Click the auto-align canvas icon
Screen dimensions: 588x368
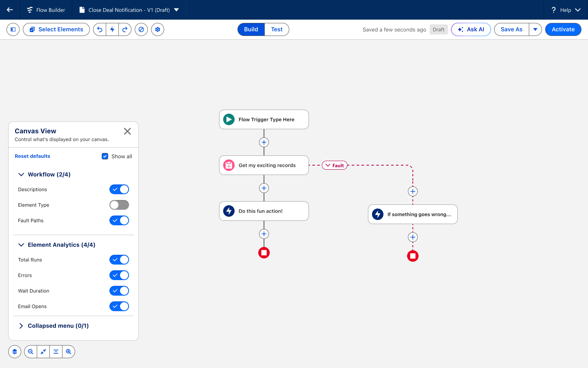[x=56, y=352]
